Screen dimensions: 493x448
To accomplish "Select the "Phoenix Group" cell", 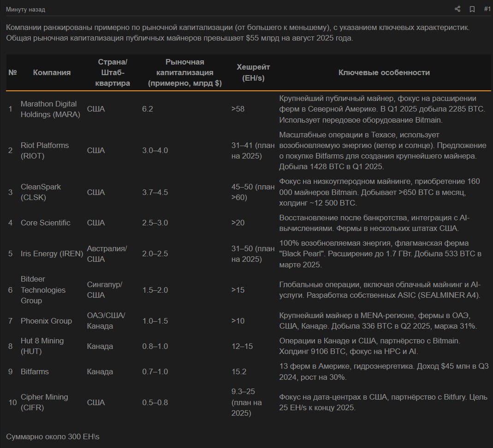I will point(46,321).
